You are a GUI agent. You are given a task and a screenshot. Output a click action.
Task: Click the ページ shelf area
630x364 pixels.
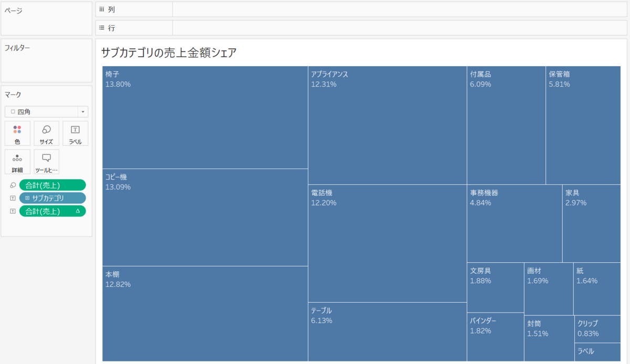(47, 19)
